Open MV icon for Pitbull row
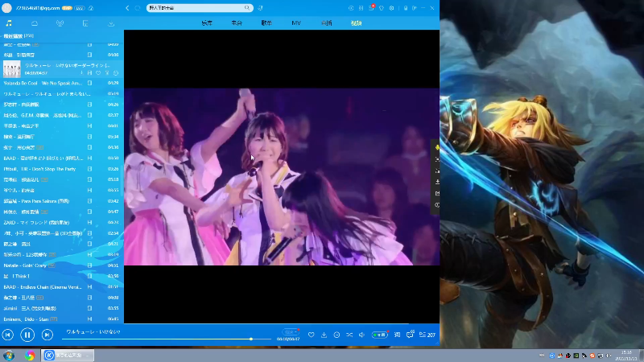Screen dimensions: 644x362 (x=89, y=169)
